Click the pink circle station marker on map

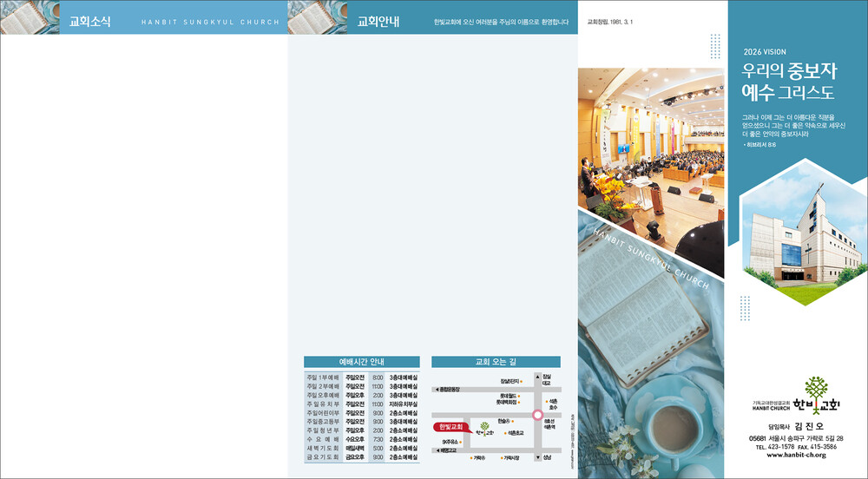[537, 415]
